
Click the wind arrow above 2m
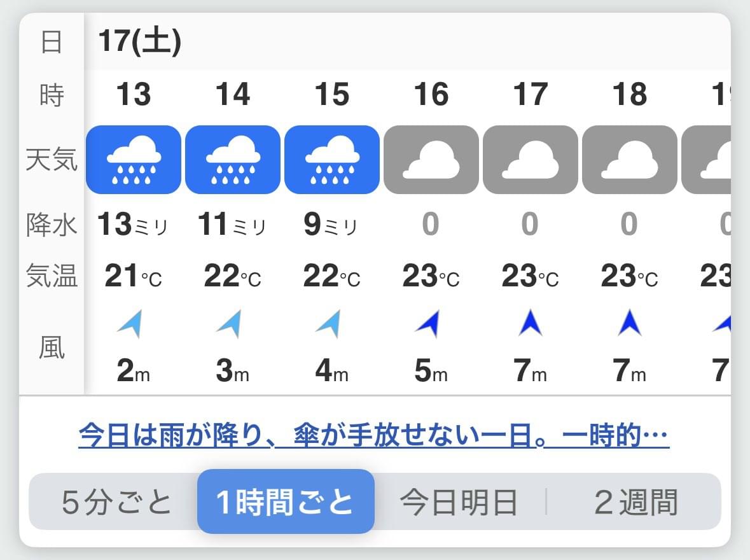pyautogui.click(x=130, y=323)
